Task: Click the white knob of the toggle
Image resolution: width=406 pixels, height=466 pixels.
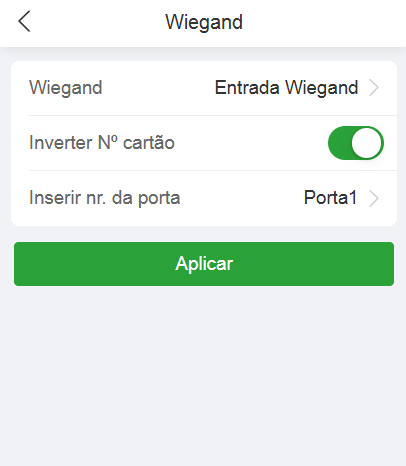Action: click(367, 143)
